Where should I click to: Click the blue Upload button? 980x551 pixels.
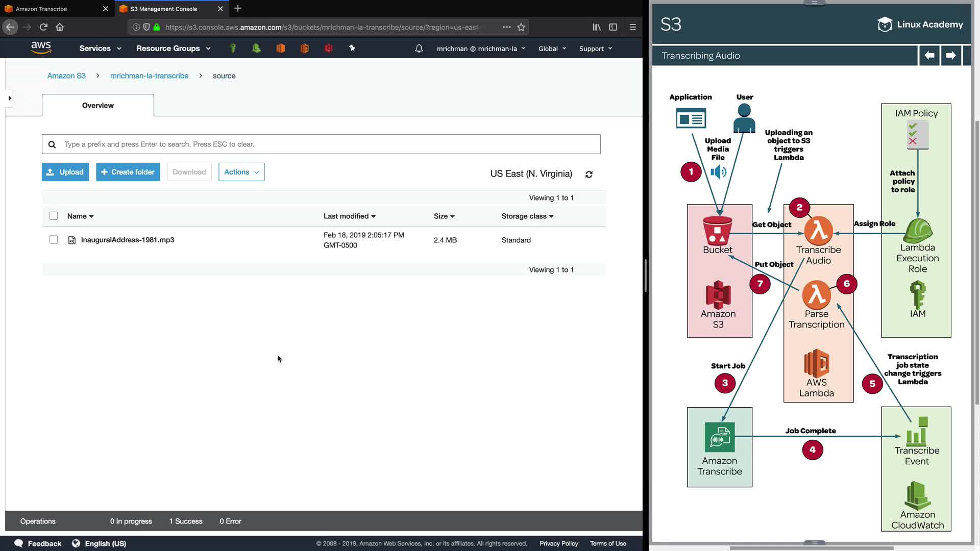[65, 172]
